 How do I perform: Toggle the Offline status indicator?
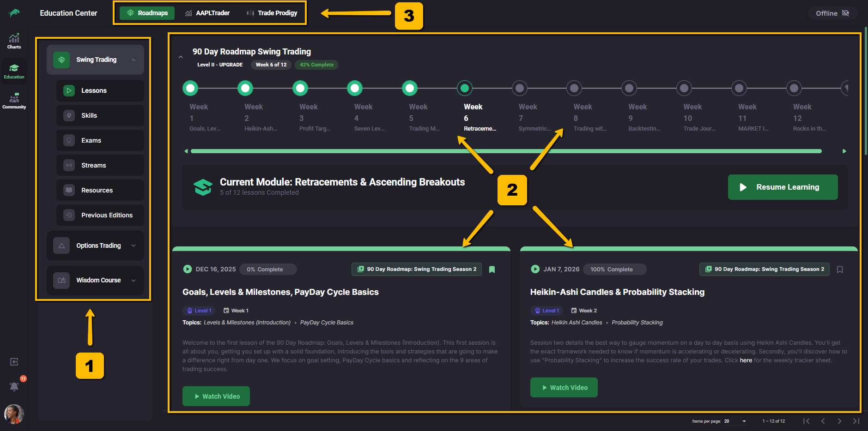(832, 13)
